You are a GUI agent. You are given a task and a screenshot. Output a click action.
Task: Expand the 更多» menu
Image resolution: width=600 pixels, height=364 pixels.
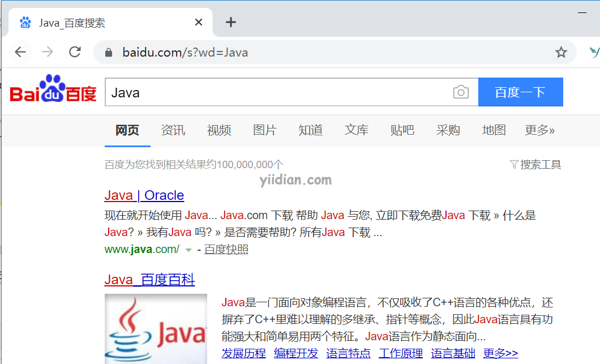539,130
